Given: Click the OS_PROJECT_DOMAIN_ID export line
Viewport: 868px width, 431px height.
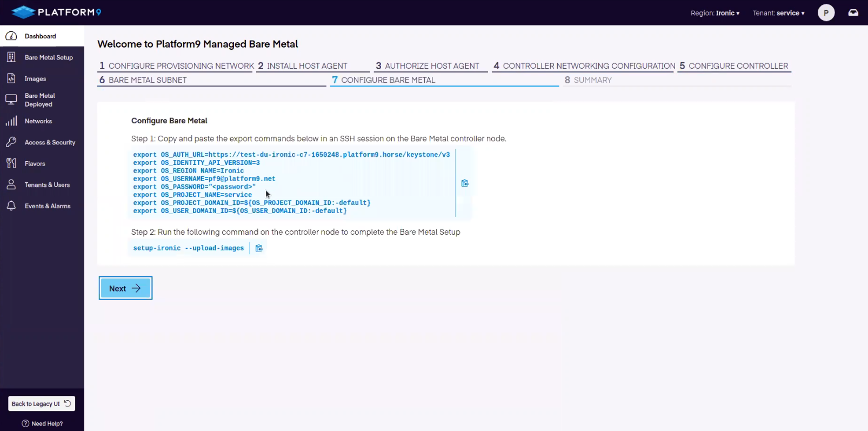Looking at the screenshot, I should pos(252,203).
